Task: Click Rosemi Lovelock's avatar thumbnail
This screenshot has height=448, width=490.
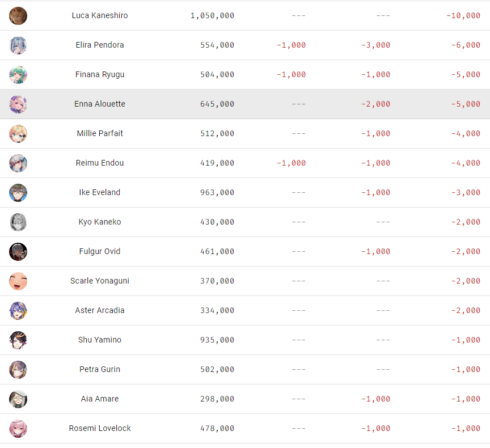Action: pos(18,429)
